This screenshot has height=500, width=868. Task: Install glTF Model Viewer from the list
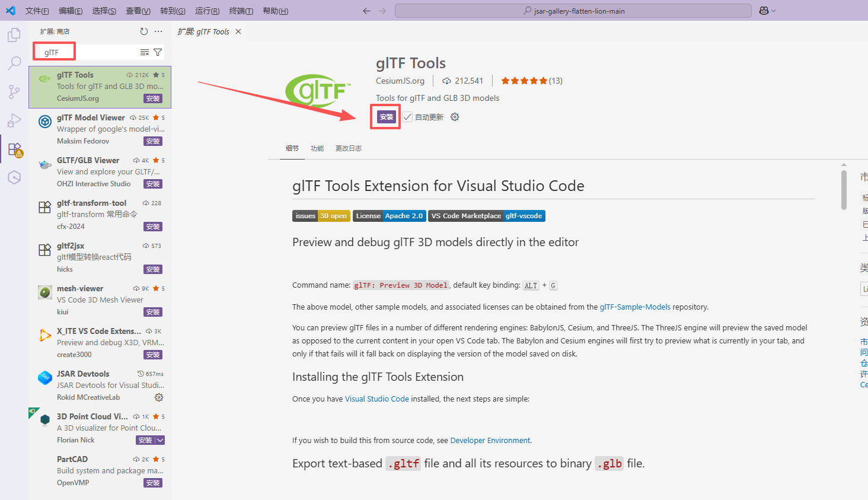(x=153, y=141)
